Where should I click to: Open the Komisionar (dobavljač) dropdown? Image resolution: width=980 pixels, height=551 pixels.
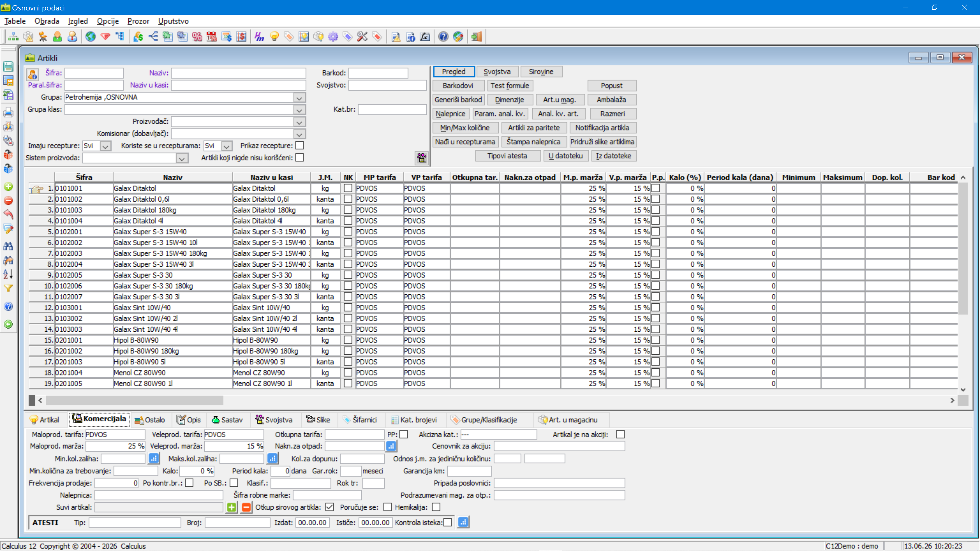point(299,134)
